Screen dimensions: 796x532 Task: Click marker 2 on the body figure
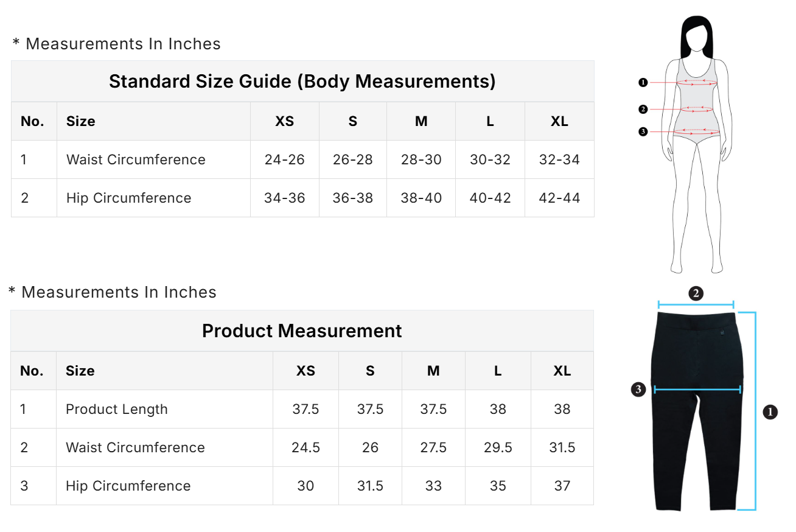[x=643, y=110]
